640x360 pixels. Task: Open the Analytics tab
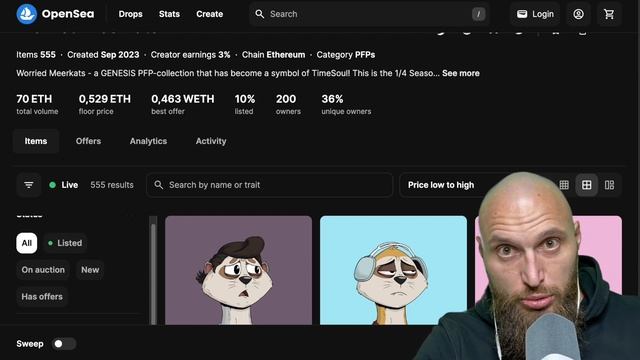[x=148, y=141]
